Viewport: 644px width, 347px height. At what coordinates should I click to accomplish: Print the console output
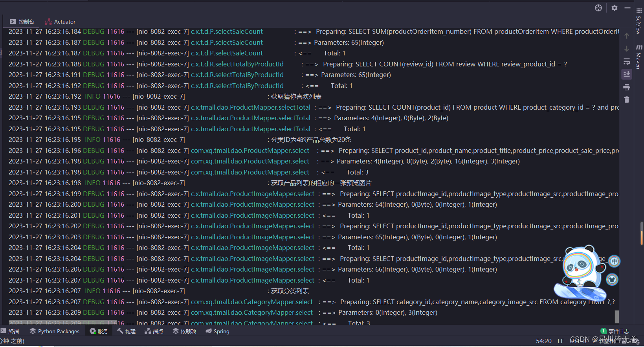tap(627, 87)
